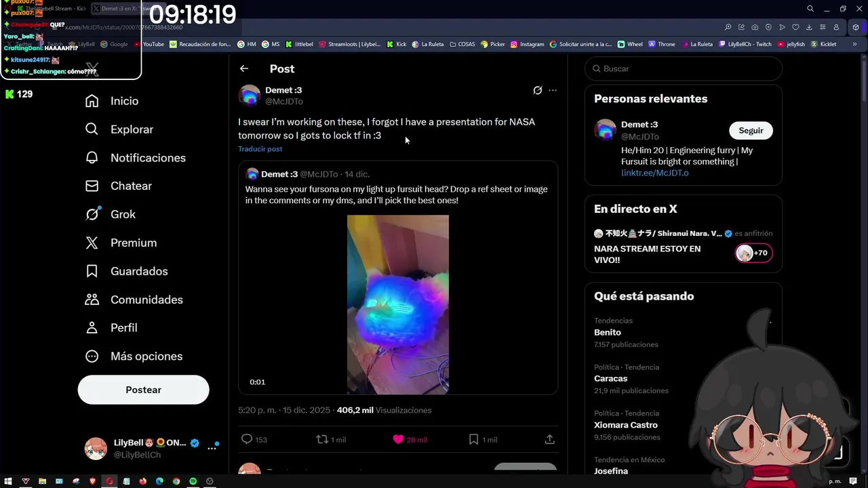This screenshot has width=868, height=488.
Task: Open OBS Studio from the taskbar
Action: click(210, 481)
